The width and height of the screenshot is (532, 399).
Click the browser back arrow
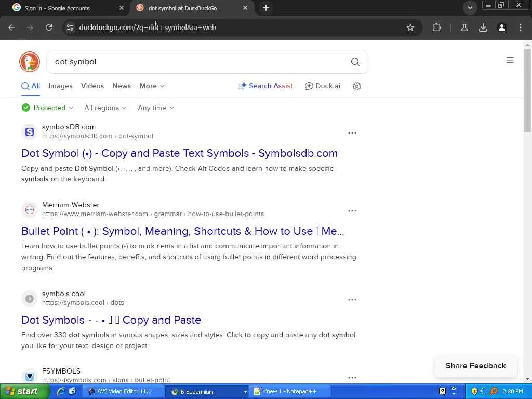pyautogui.click(x=11, y=28)
